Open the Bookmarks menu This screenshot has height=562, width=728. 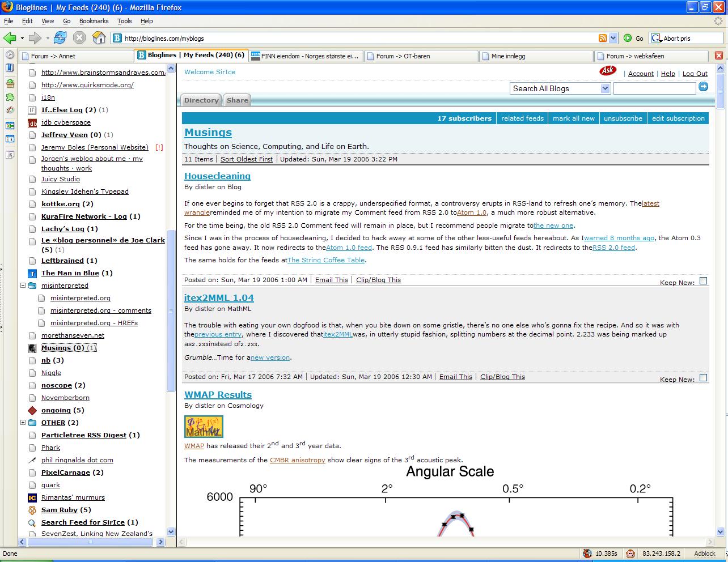tap(94, 21)
